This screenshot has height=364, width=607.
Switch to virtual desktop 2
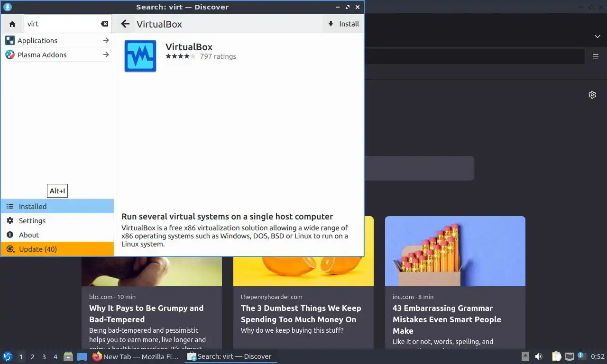[x=32, y=357]
